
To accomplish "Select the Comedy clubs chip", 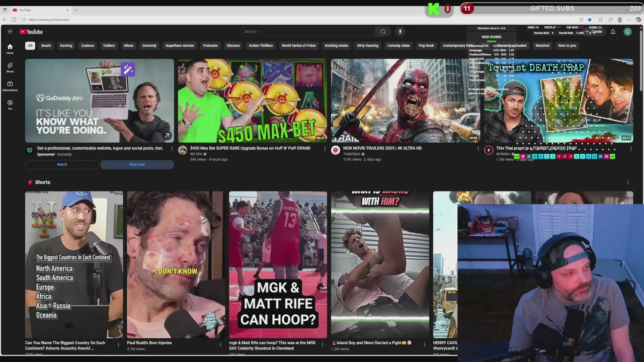I will [x=398, y=46].
